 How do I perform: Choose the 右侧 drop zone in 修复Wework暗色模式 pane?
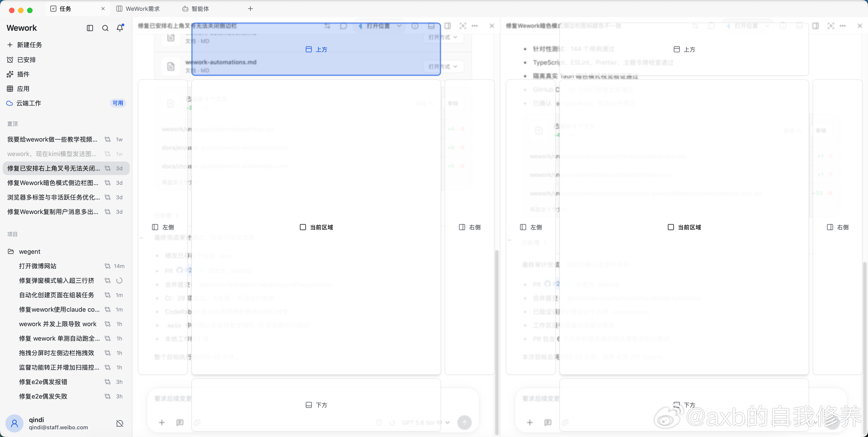click(x=838, y=227)
